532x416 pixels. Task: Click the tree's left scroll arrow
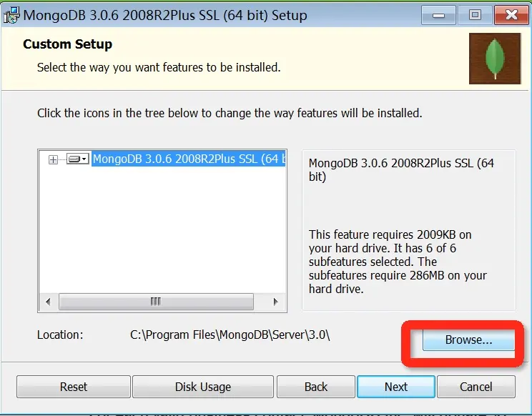[x=48, y=302]
